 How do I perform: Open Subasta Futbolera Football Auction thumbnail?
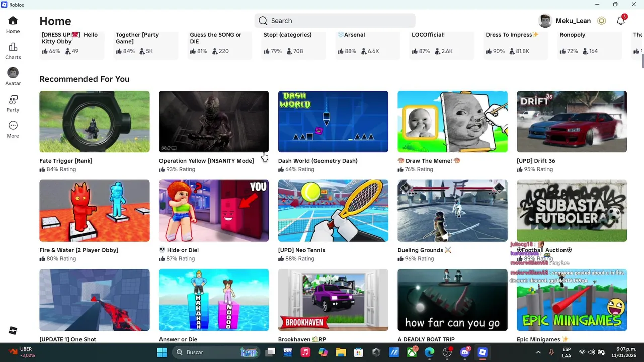click(x=572, y=211)
